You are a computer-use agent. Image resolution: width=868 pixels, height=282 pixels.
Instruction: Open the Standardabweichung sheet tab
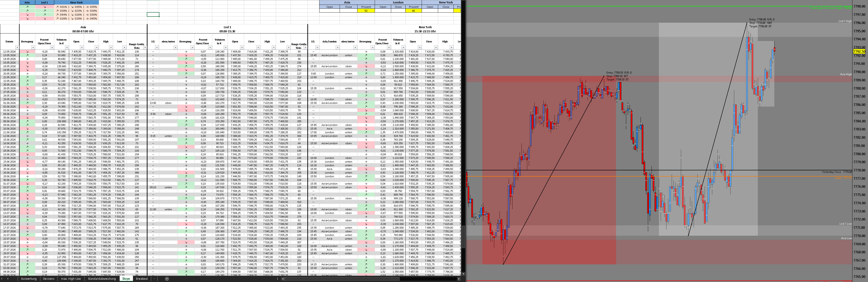[x=102, y=279]
